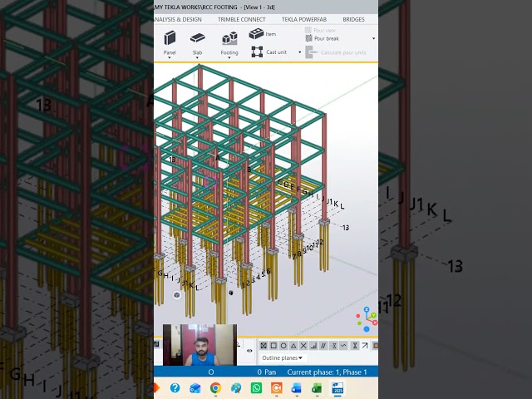This screenshot has width=532, height=399.
Task: Open the ANALYSIS & DESIGN ribbon tab
Action: pyautogui.click(x=178, y=19)
